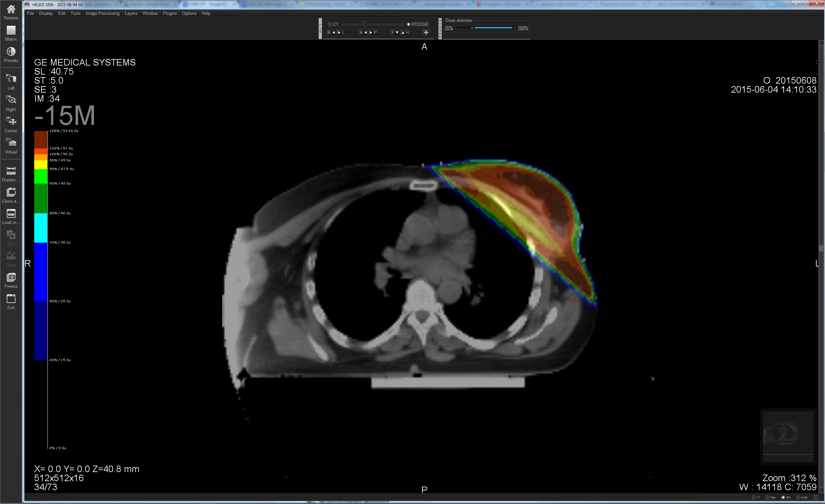Select the Wheel mouse mode icon
The image size is (825, 504).
click(x=11, y=143)
